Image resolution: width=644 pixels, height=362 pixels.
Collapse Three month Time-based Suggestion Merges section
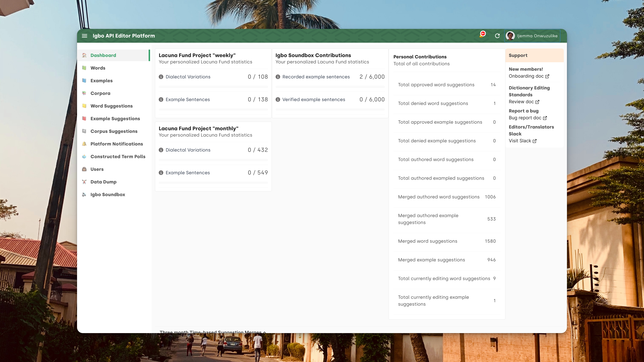click(x=264, y=332)
